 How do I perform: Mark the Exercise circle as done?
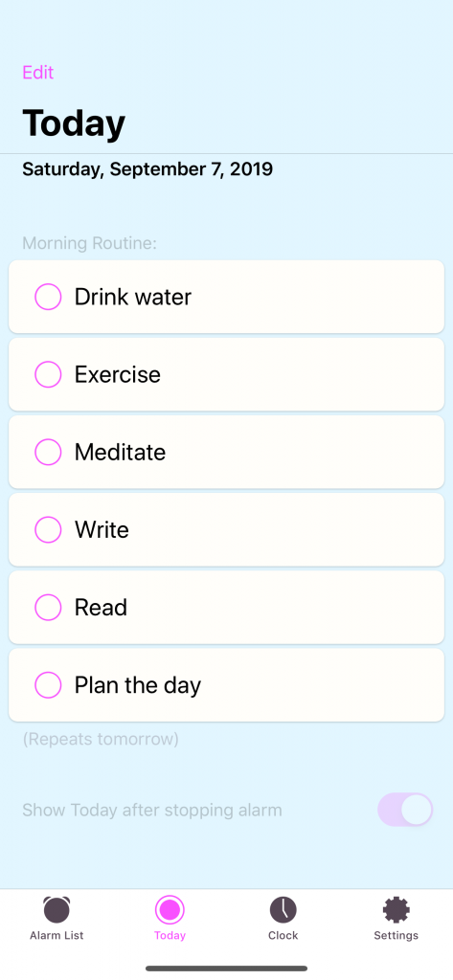coord(48,374)
